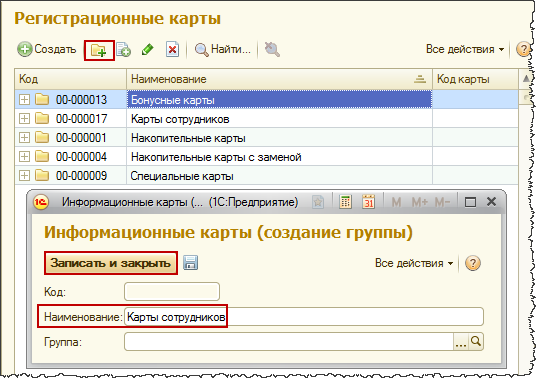Expand Накопительные карты с заменой group
The height and width of the screenshot is (380, 536).
(x=24, y=157)
